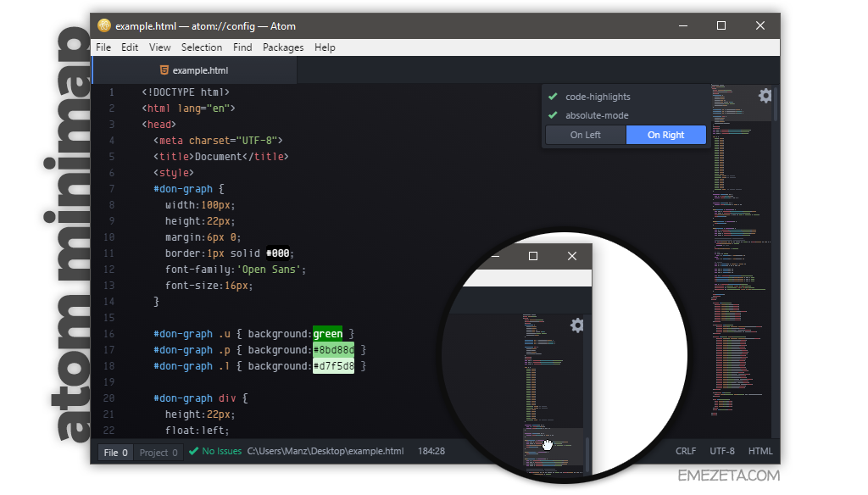Click the font-family 'Open Sans' line

click(236, 269)
